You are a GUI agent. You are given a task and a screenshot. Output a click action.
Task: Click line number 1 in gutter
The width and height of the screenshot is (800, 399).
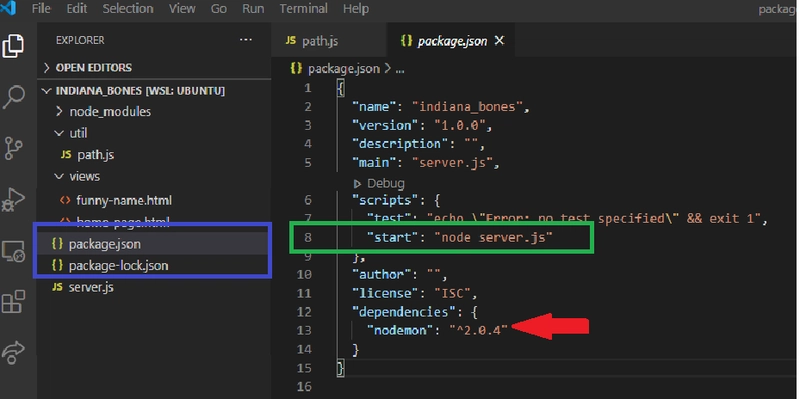(x=308, y=88)
